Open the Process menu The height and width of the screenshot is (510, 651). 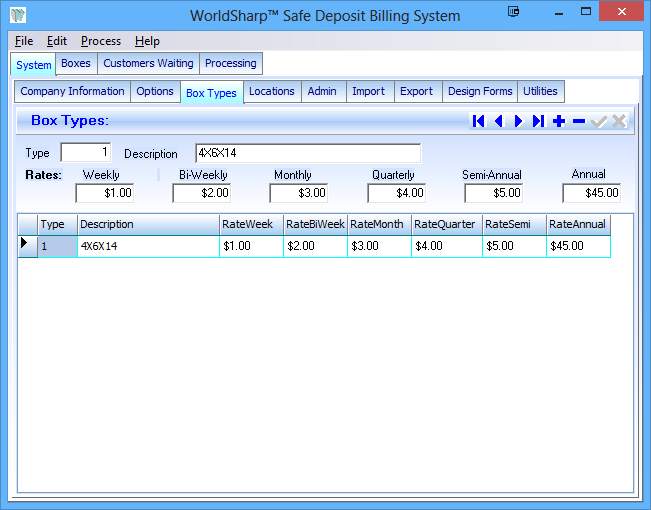(x=100, y=41)
